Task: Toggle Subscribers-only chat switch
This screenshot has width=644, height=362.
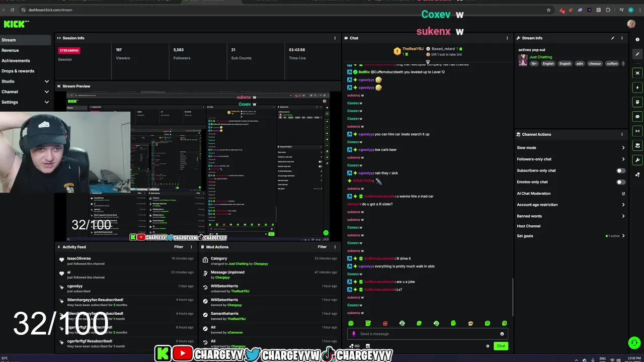Action: [621, 170]
